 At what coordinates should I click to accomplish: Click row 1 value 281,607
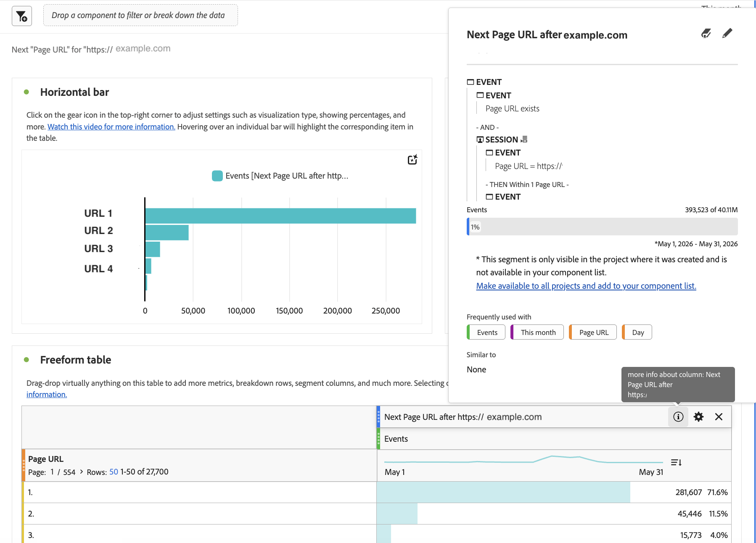pos(689,492)
